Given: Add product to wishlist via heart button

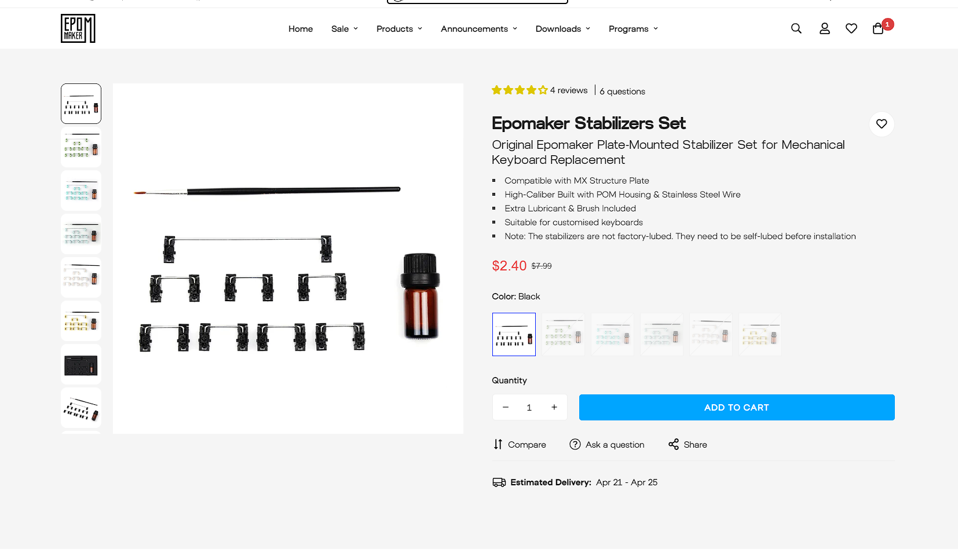Looking at the screenshot, I should tap(882, 124).
